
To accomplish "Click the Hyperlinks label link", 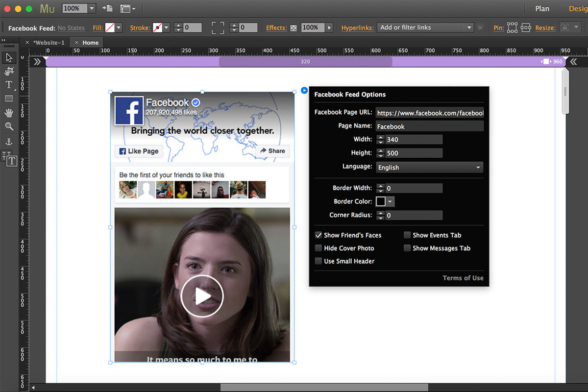I will [358, 28].
